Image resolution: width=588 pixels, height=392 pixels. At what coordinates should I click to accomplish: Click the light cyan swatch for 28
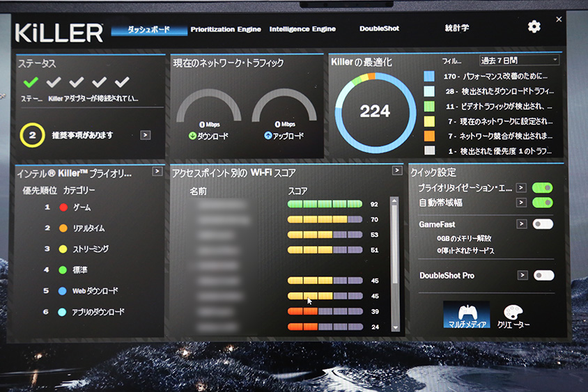coord(429,91)
